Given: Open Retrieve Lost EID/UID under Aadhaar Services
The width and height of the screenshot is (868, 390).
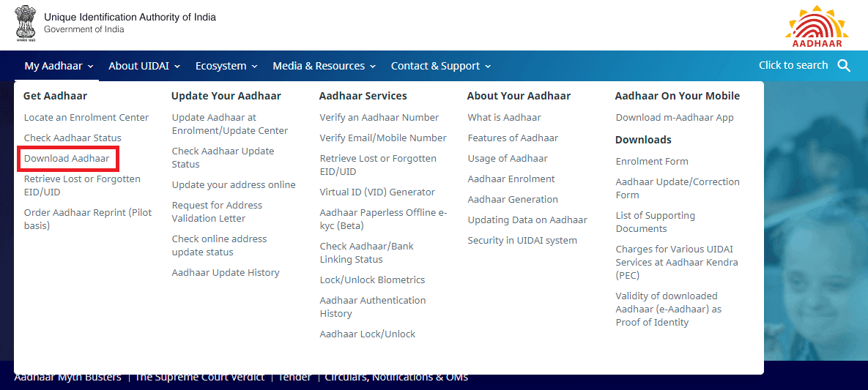Looking at the screenshot, I should [378, 165].
